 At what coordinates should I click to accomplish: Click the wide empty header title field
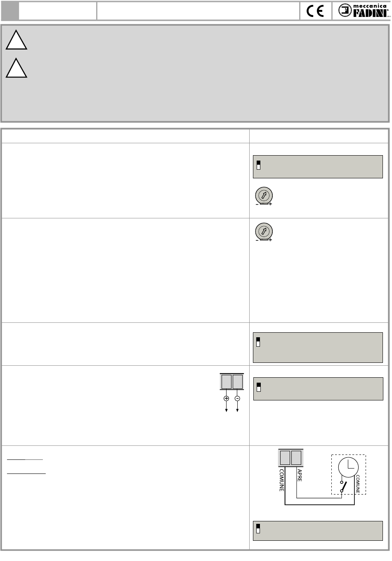[x=198, y=11]
